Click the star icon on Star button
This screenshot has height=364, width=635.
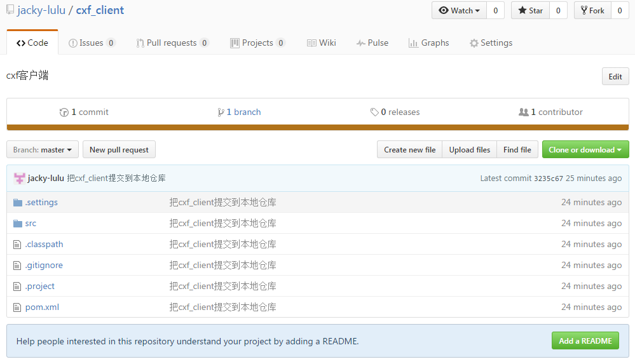tap(522, 10)
